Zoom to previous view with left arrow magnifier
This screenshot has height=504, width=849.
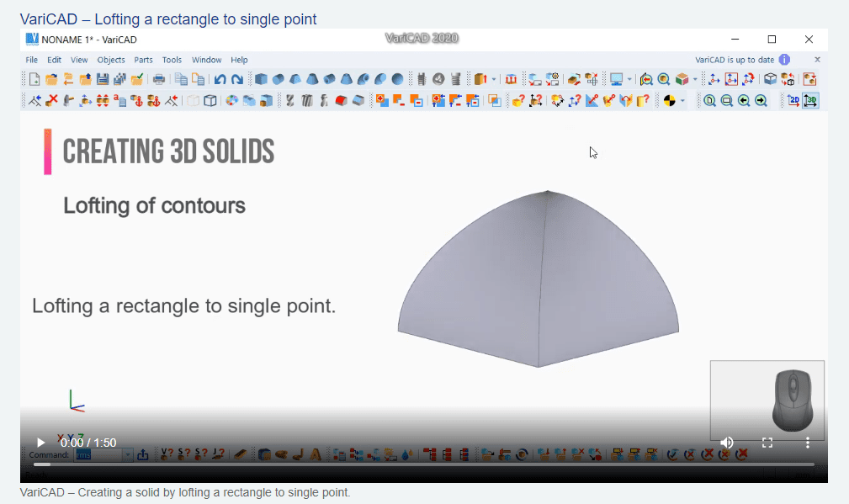pos(744,101)
